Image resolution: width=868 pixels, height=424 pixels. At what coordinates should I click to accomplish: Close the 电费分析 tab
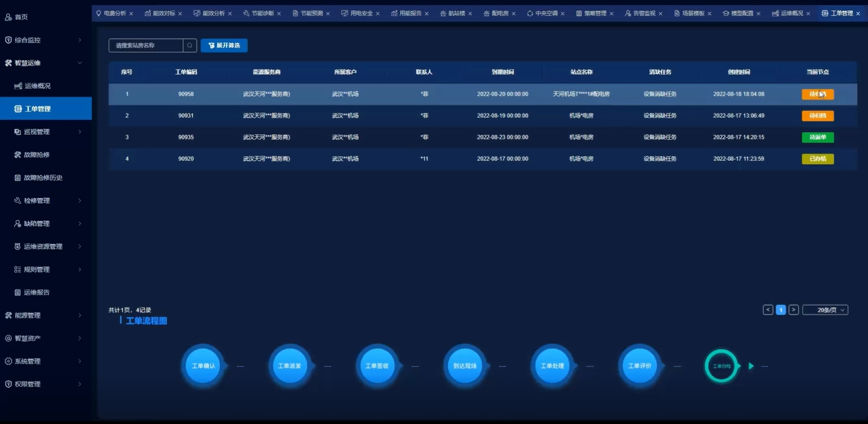[x=132, y=13]
